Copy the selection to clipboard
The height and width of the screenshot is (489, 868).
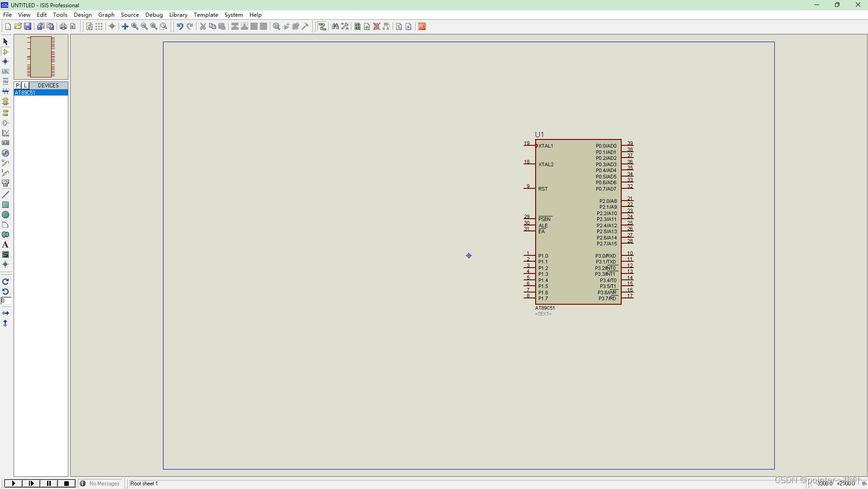coord(212,26)
